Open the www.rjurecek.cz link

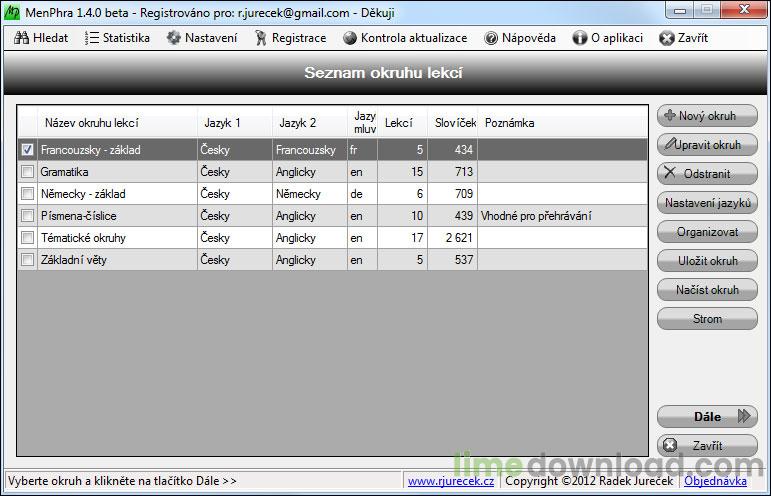[x=451, y=481]
